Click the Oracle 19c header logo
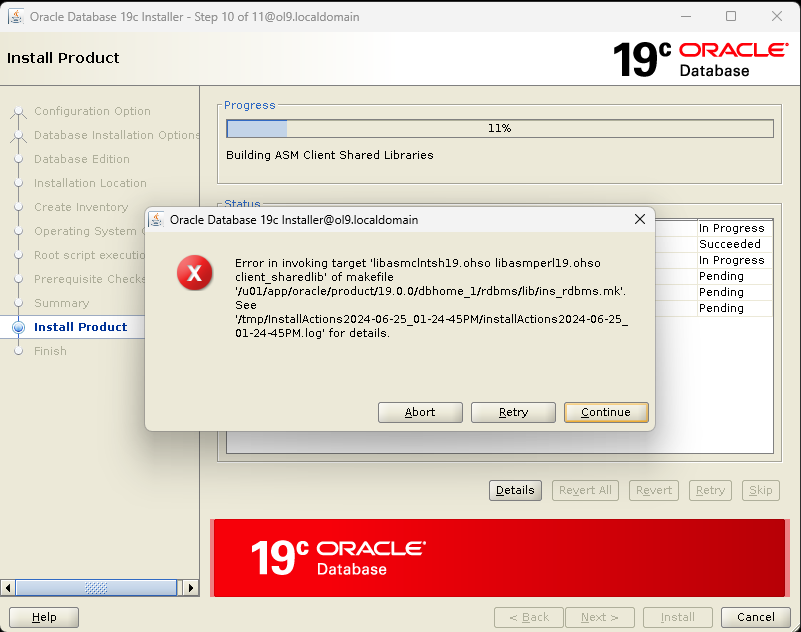The image size is (801, 632). (700, 59)
